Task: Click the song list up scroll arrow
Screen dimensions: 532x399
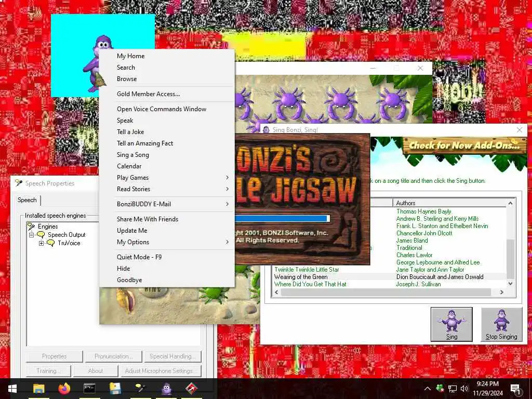Action: click(510, 203)
